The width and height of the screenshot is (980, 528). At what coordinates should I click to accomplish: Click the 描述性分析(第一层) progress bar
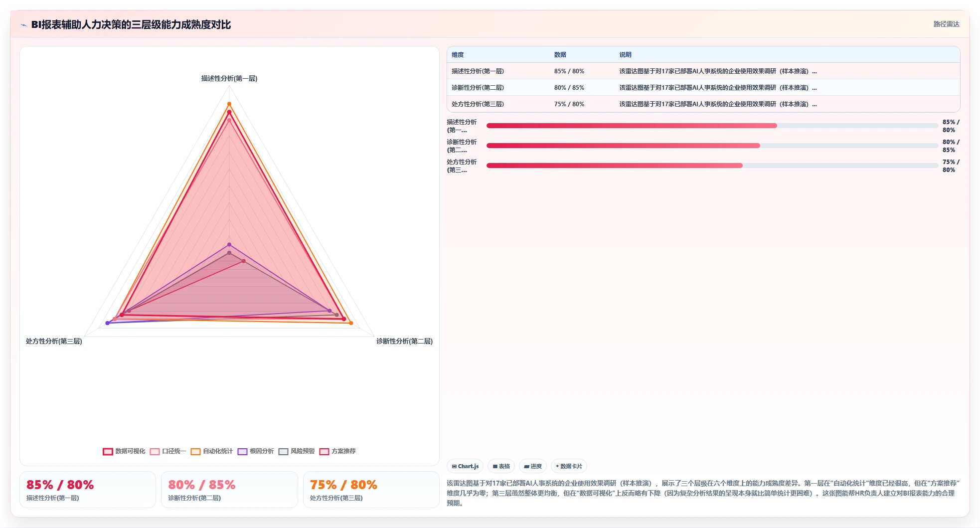[712, 126]
